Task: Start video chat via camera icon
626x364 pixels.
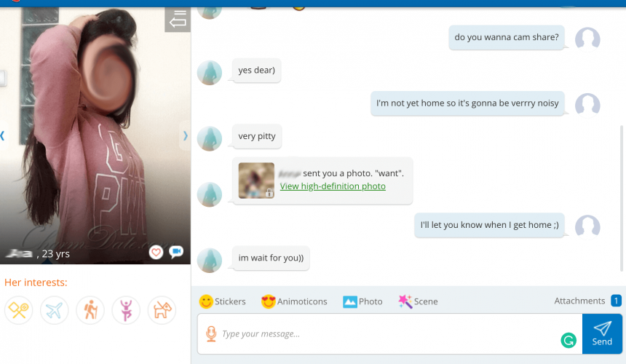Action: 176,252
